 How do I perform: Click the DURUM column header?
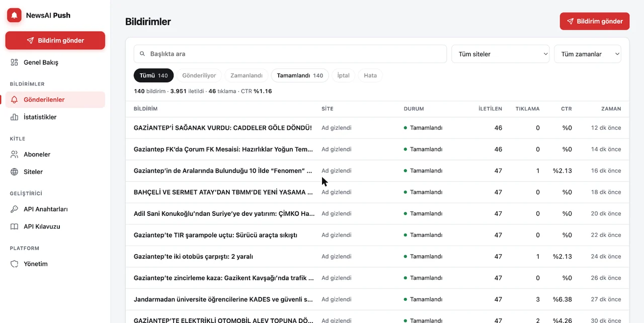point(414,109)
